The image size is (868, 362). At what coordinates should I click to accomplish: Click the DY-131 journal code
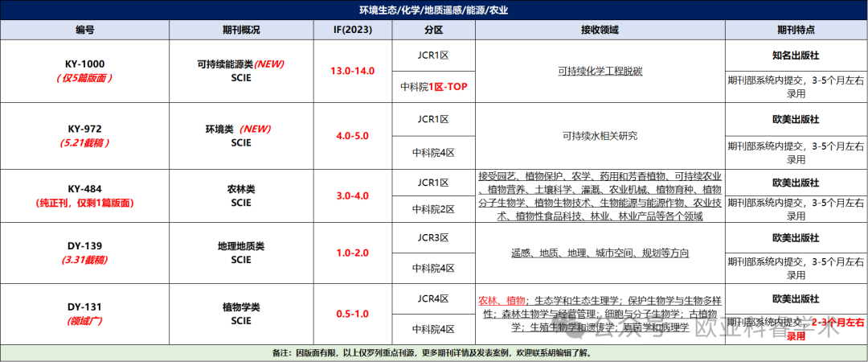coord(85,306)
